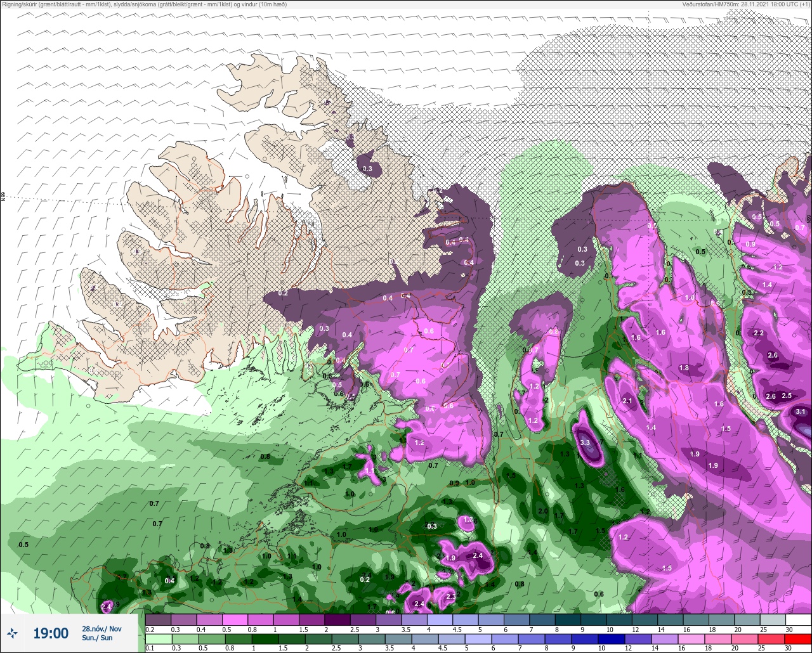The image size is (812, 653).
Task: Click the Veðurstofan star logo icon
Action: click(x=12, y=633)
